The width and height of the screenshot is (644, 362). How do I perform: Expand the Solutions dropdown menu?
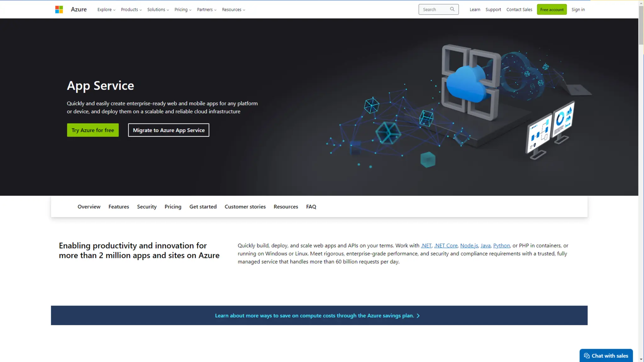click(158, 9)
